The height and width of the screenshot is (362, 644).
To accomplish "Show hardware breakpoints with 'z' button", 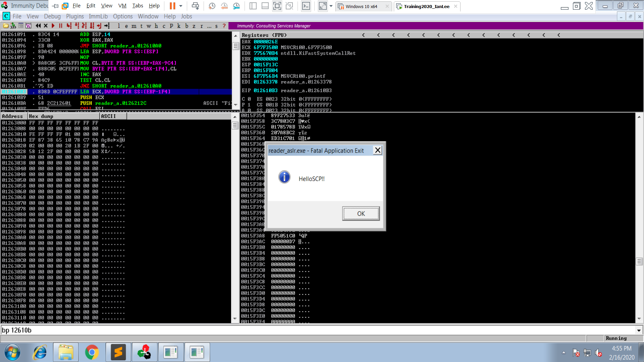I will [x=194, y=26].
